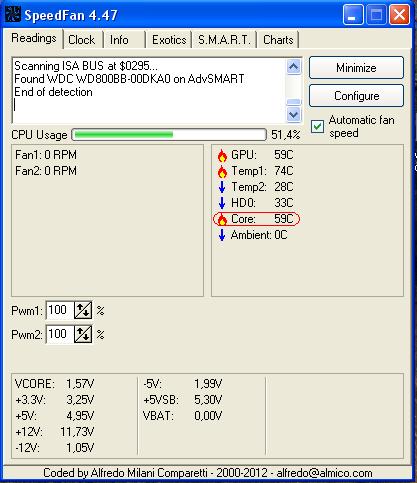Click the log scrollbar up arrow
Screen dimensions: 417x483
tap(294, 66)
